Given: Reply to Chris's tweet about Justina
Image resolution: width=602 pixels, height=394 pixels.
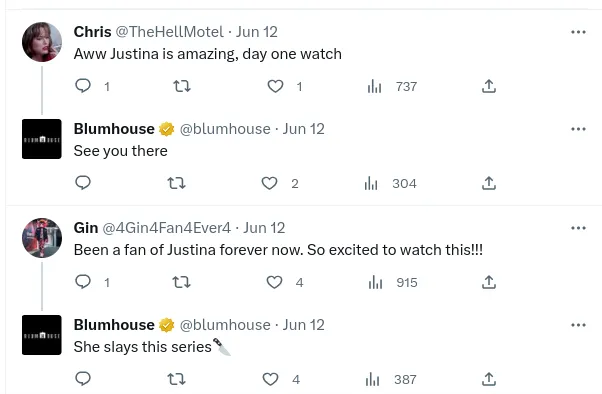Looking at the screenshot, I should pos(83,86).
